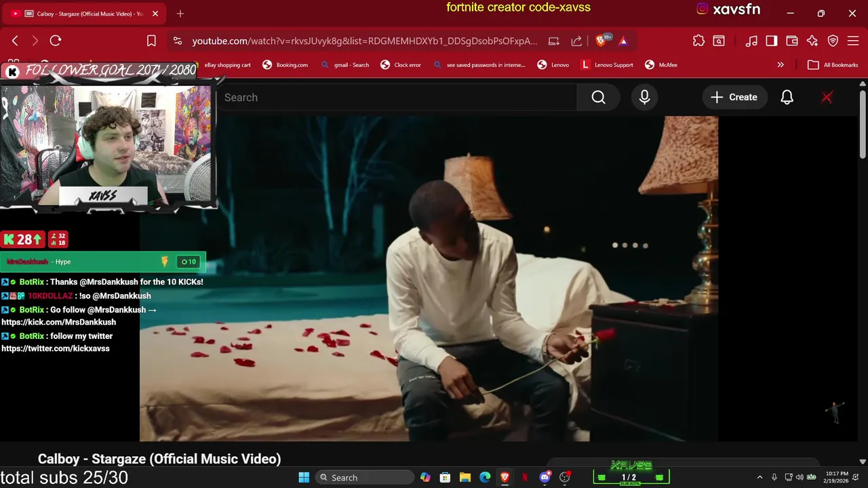Open the browser hamburger menu
The image size is (868, 488).
point(853,41)
